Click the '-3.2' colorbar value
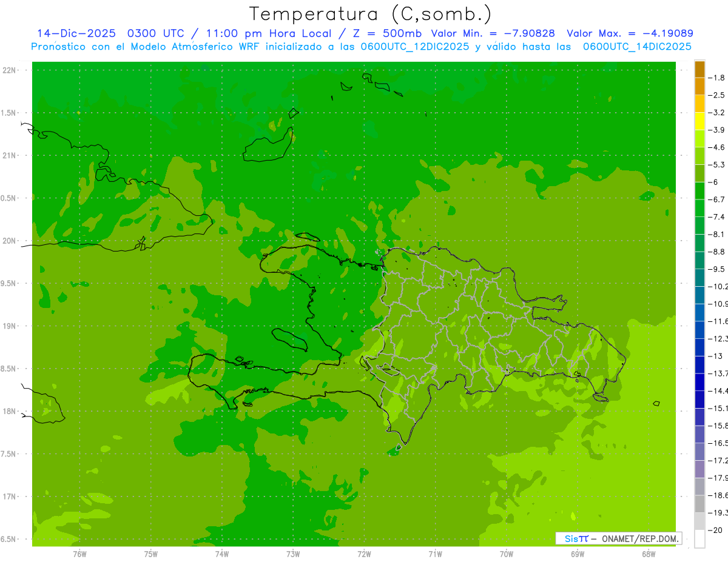Viewport: 728px width, 562px height. point(717,113)
